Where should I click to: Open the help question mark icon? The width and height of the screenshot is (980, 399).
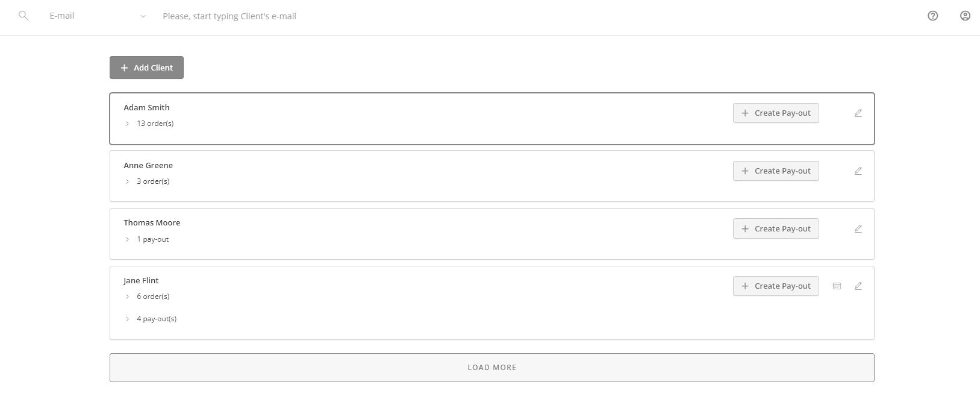(x=932, y=16)
